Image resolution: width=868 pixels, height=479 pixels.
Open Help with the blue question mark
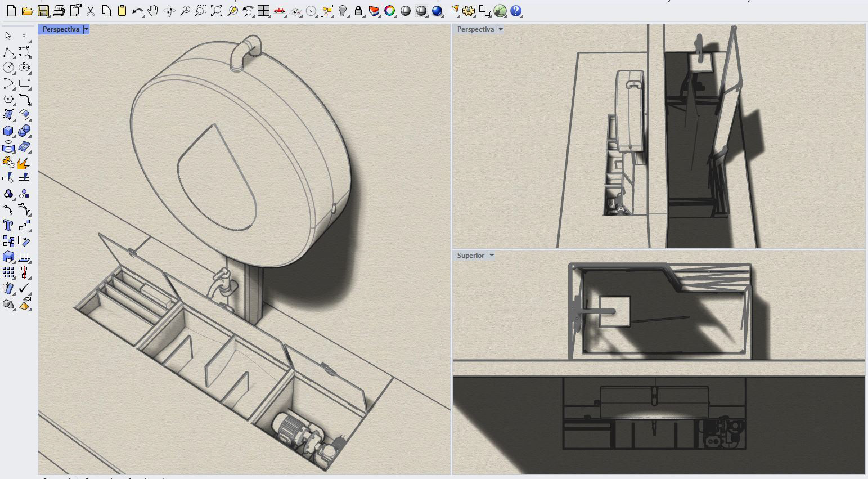516,11
